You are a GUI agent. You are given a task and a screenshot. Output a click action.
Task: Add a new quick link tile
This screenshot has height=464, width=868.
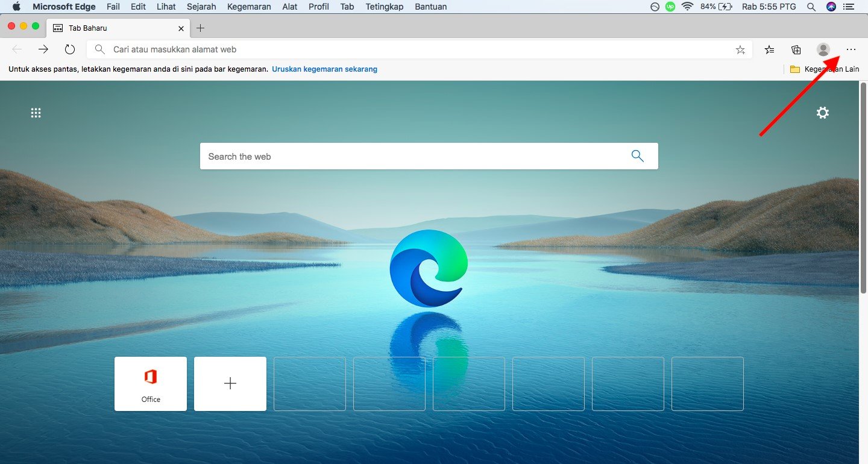pyautogui.click(x=230, y=384)
